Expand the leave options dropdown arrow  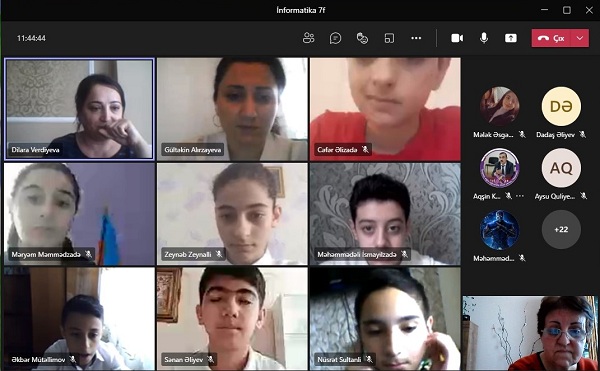(x=580, y=38)
